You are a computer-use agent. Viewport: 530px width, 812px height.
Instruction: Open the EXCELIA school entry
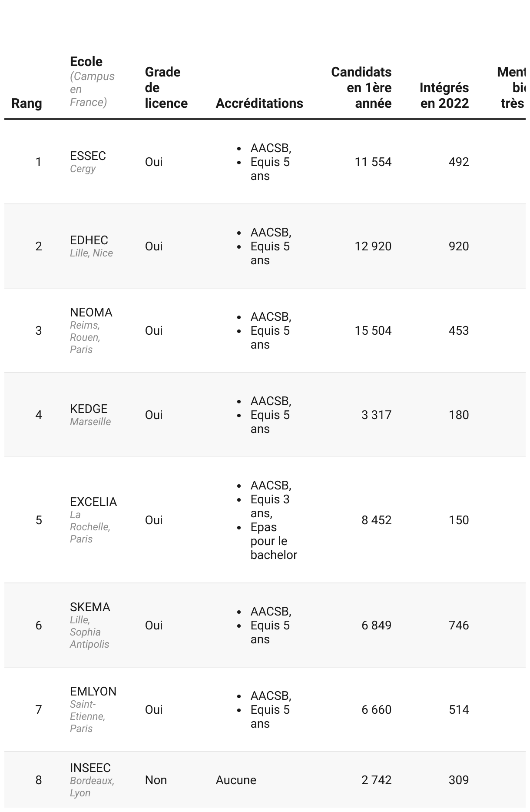point(93,502)
